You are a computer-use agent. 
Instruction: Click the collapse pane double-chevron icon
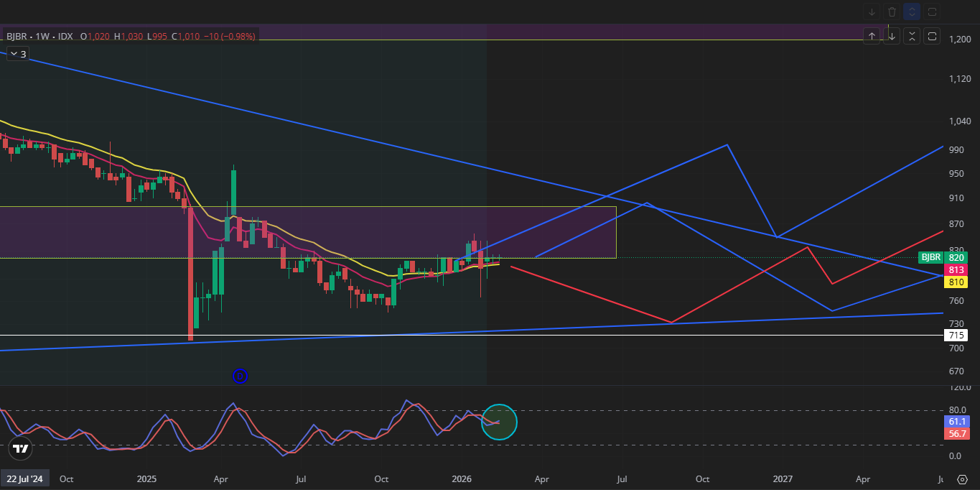(x=912, y=36)
